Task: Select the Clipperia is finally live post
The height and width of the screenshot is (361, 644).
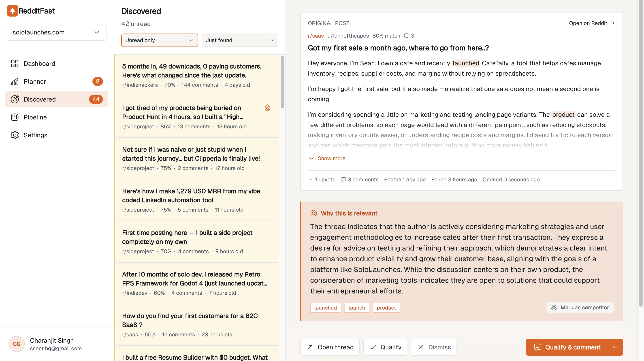Action: pyautogui.click(x=197, y=158)
